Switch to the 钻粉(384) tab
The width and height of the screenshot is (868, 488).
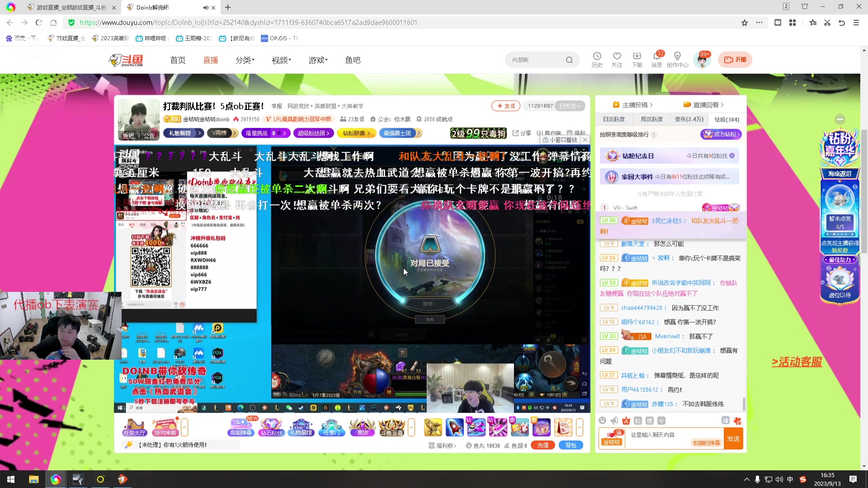click(x=726, y=119)
